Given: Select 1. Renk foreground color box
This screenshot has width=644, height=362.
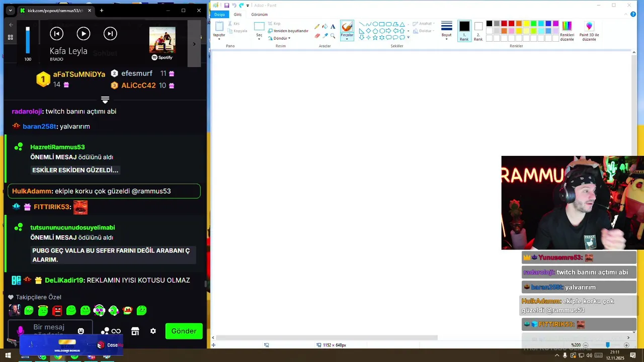Looking at the screenshot, I should pyautogui.click(x=464, y=31).
